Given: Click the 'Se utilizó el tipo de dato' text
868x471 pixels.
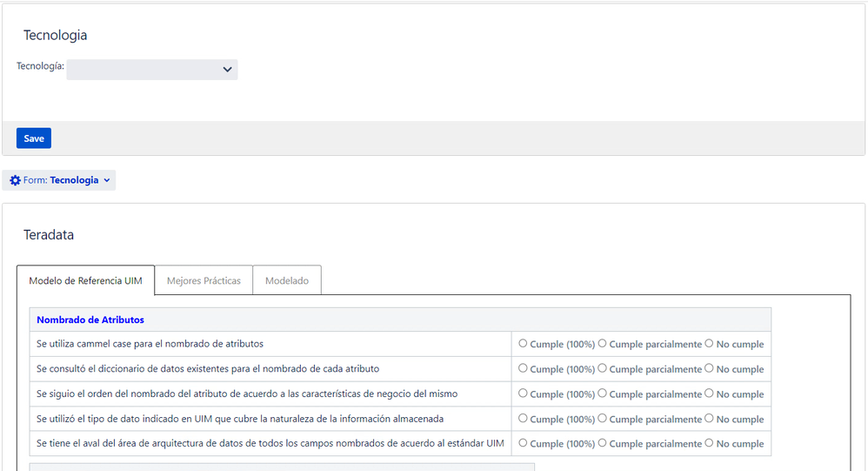Looking at the screenshot, I should 240,419.
